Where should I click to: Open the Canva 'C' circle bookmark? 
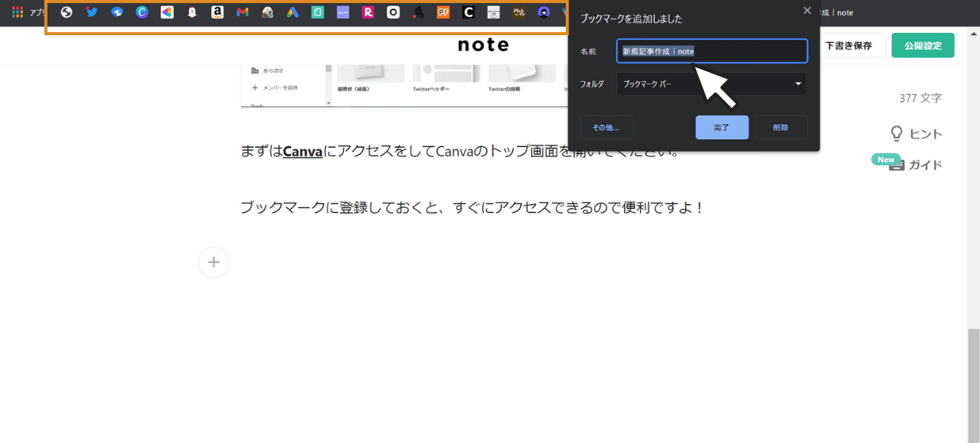tap(142, 12)
